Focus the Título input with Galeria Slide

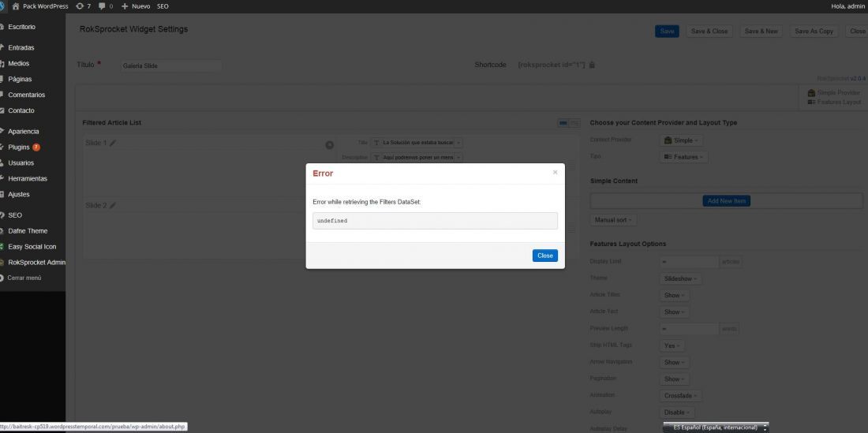point(170,65)
